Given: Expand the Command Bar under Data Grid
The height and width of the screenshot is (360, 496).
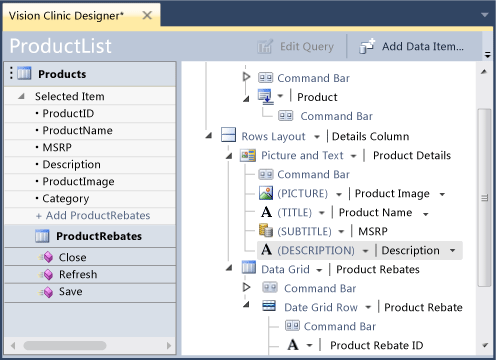Looking at the screenshot, I should point(246,287).
